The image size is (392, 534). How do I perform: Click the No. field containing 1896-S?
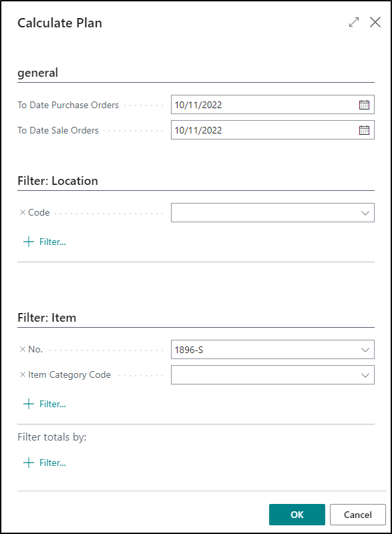(x=272, y=349)
